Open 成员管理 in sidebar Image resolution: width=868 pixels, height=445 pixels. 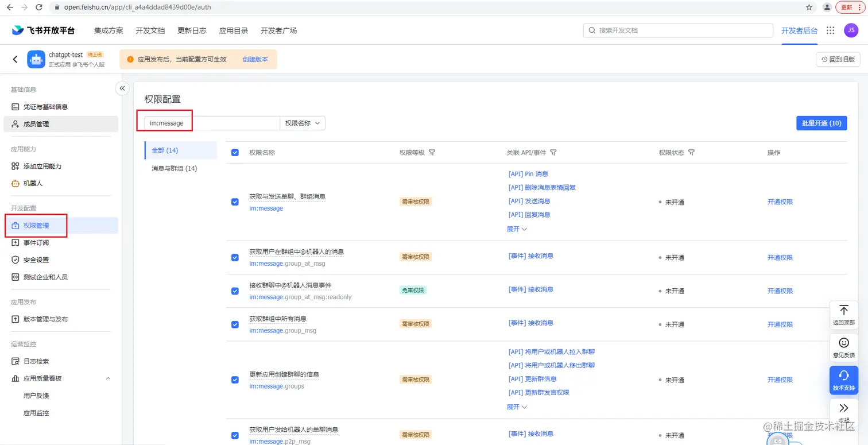click(61, 124)
